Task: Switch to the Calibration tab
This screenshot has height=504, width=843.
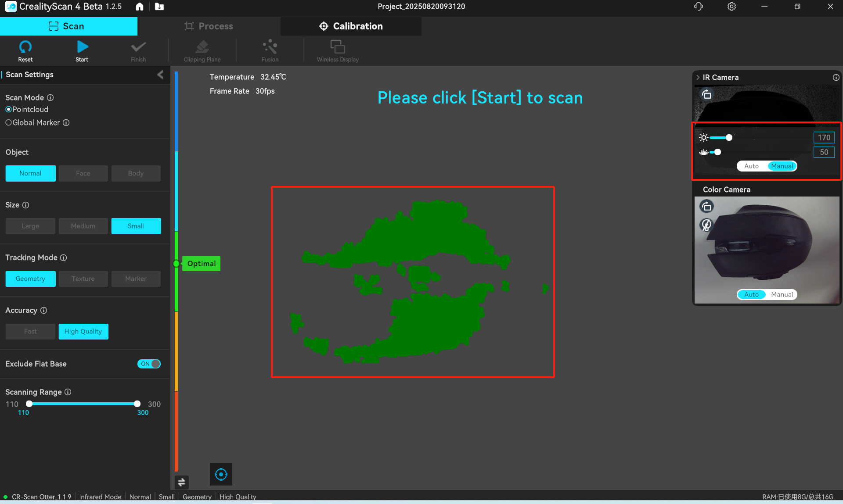Action: (351, 26)
